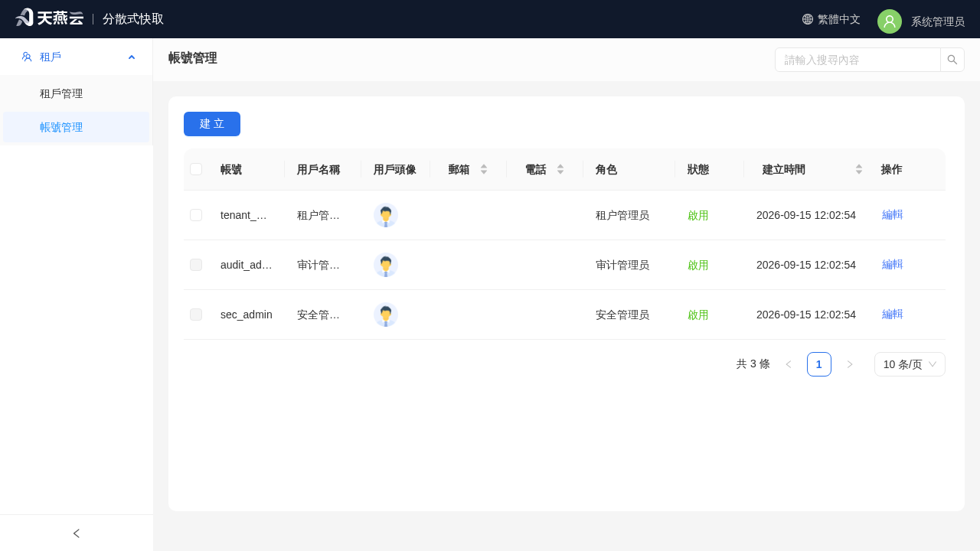Click page number 1

click(819, 364)
